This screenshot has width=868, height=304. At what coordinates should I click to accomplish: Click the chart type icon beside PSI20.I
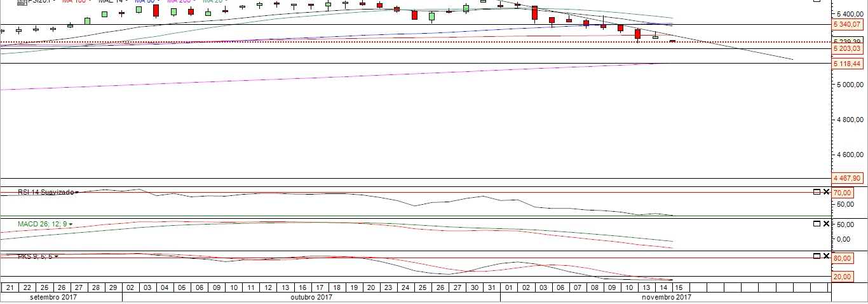click(x=21, y=2)
